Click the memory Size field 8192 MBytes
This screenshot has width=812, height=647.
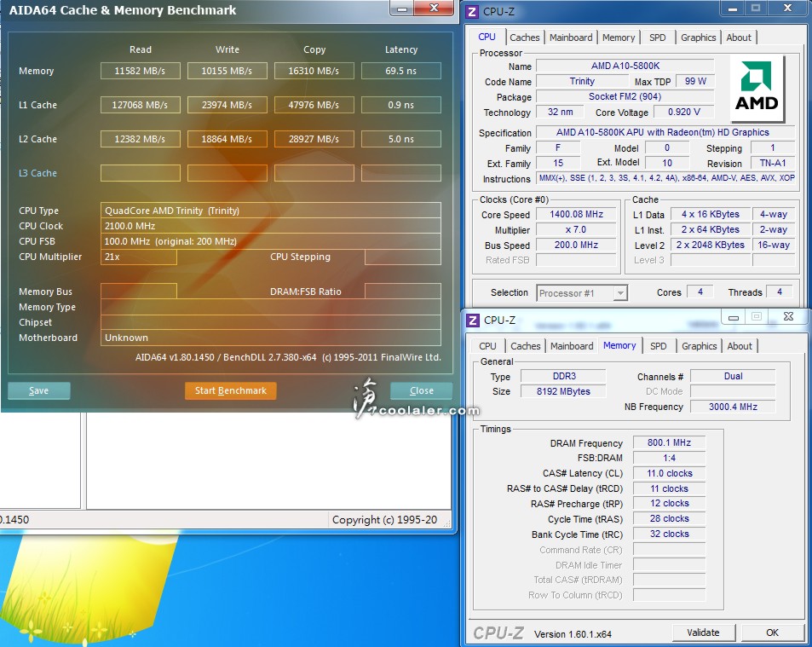pyautogui.click(x=563, y=391)
